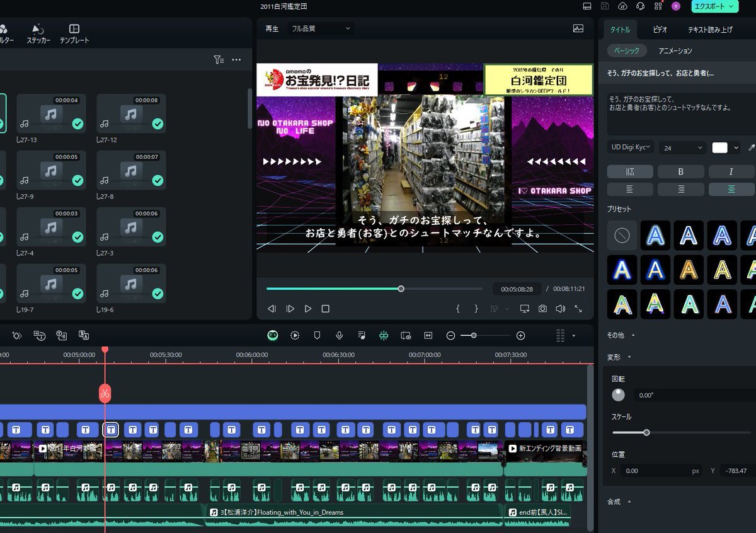The image size is (756, 533).
Task: Adjust the スケール scale slider
Action: 682,433
